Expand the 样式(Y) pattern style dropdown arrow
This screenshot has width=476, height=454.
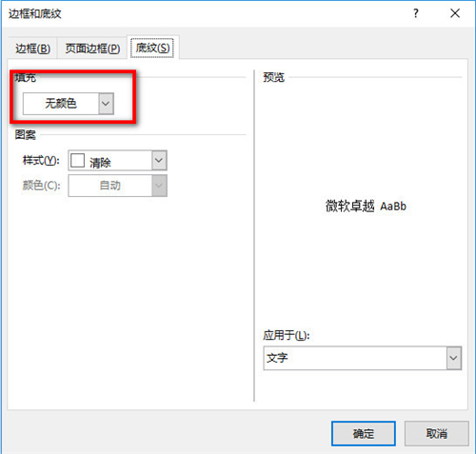tap(159, 160)
